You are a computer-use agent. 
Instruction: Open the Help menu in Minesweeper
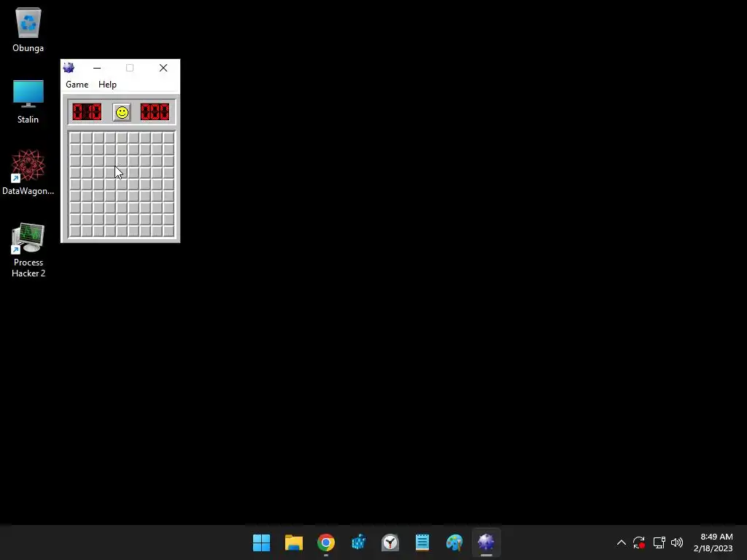(x=107, y=85)
